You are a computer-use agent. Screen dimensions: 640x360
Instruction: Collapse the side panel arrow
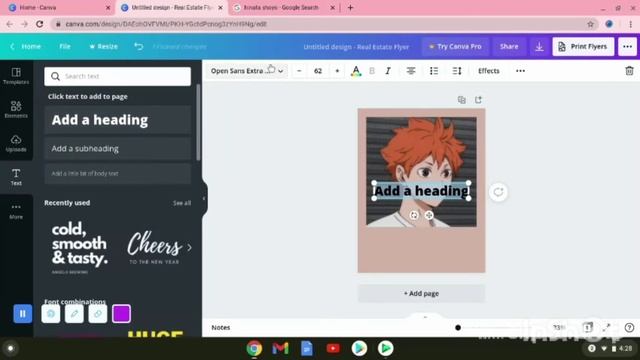coord(204,199)
